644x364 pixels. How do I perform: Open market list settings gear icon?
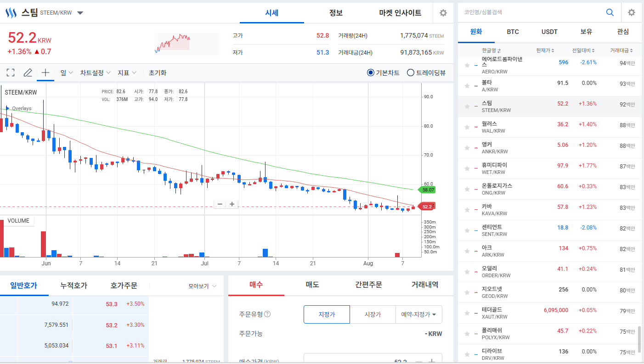click(x=632, y=13)
